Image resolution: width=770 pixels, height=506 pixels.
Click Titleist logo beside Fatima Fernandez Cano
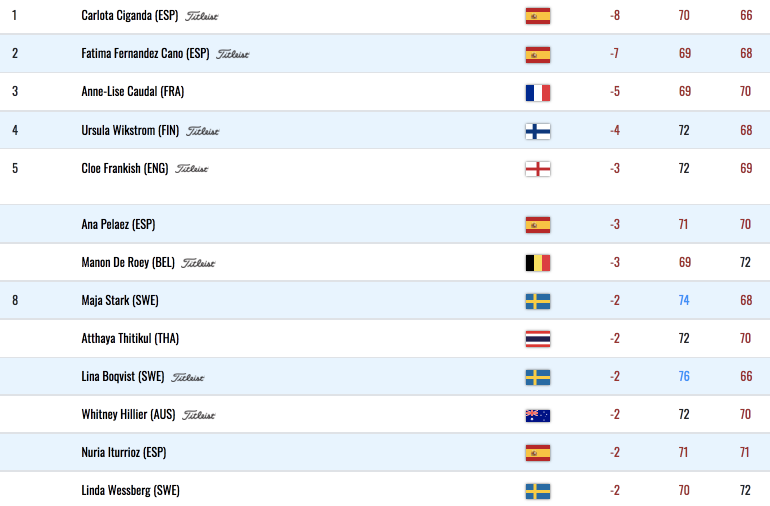[233, 54]
